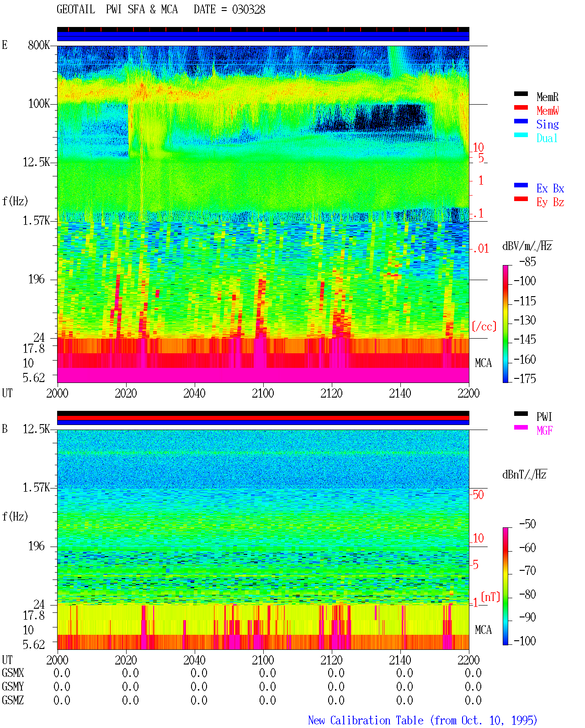Click the -85 value on the E color scale

(x=527, y=262)
